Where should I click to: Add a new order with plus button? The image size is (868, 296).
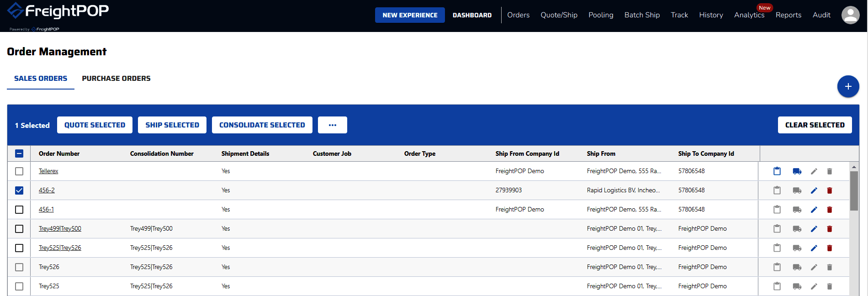pos(848,86)
